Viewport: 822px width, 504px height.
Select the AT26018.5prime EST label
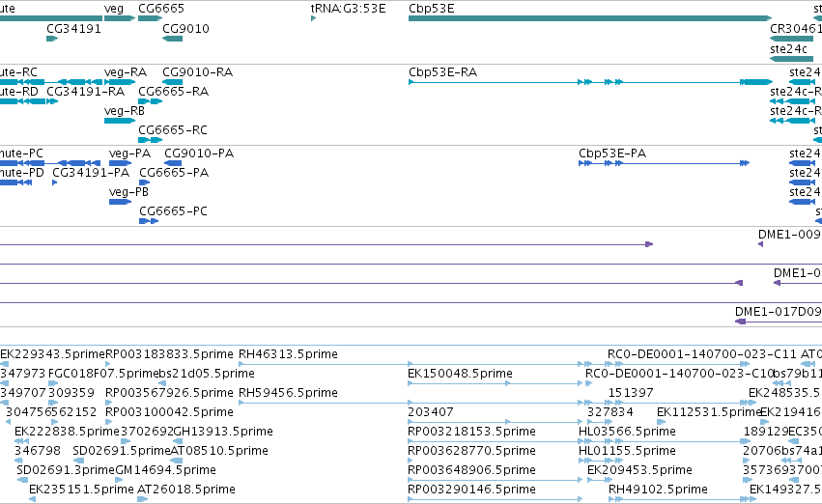(186, 490)
